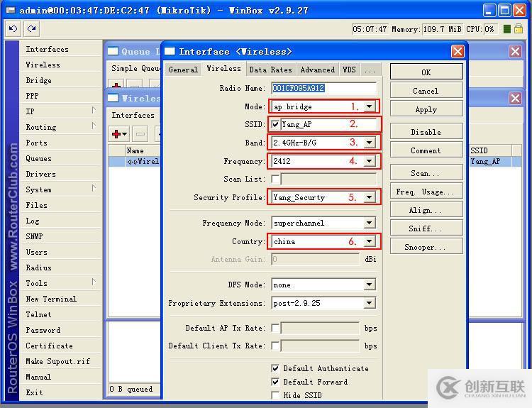Switch to the General tab
The width and height of the screenshot is (532, 408).
coord(183,70)
